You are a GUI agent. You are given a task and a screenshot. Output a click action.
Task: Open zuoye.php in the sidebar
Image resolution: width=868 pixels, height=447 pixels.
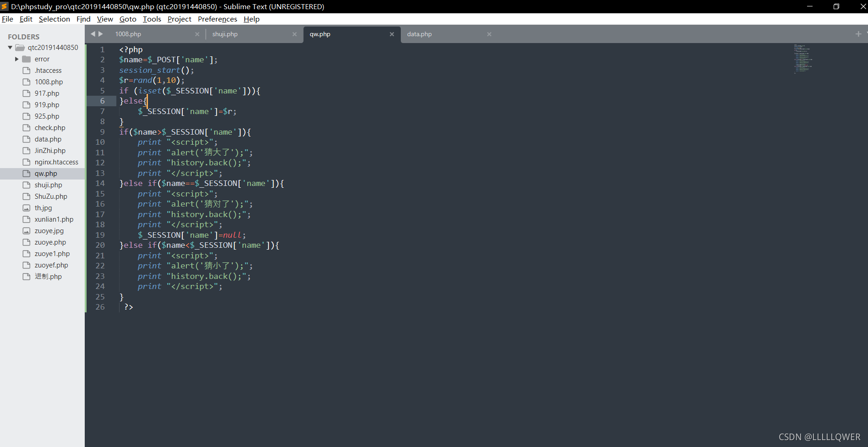point(50,242)
